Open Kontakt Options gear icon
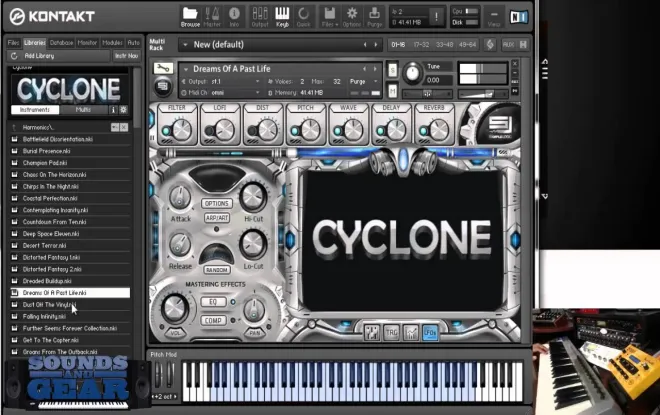Image resolution: width=660 pixels, height=415 pixels. 352,17
